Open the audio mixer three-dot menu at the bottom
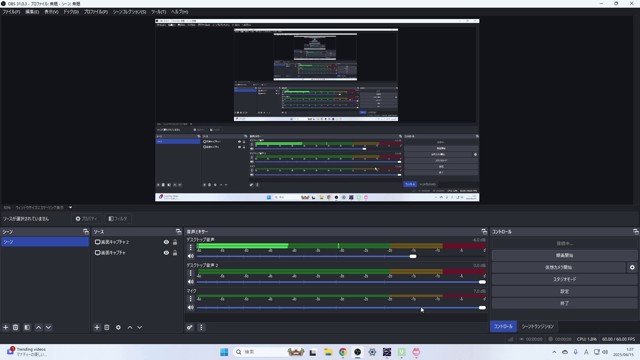This screenshot has width=640, height=360. (x=201, y=327)
